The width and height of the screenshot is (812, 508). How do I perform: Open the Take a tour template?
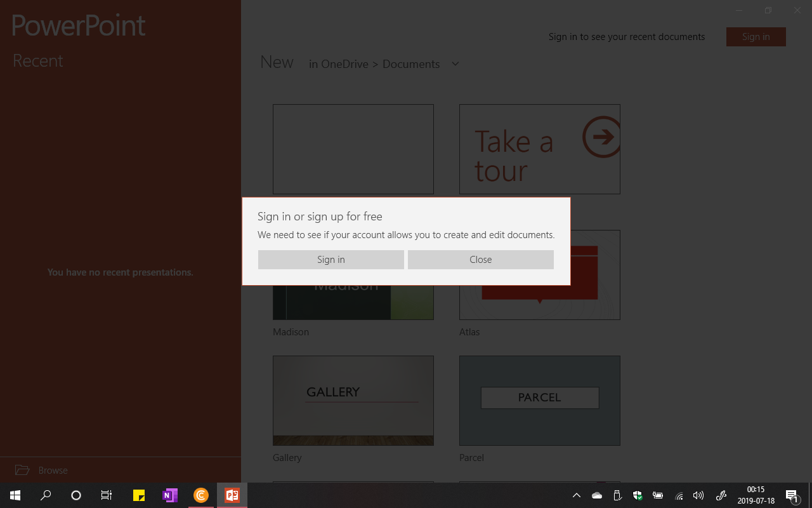[540, 149]
